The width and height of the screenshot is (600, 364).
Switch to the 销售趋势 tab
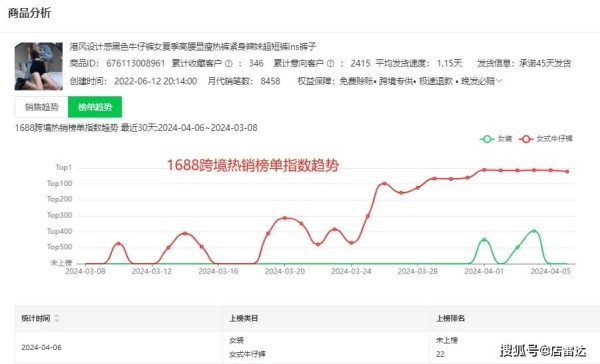pyautogui.click(x=42, y=107)
